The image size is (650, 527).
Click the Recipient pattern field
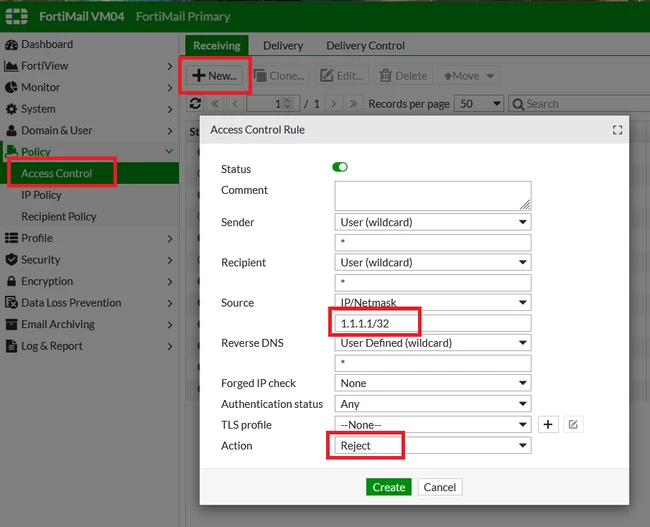(x=433, y=282)
